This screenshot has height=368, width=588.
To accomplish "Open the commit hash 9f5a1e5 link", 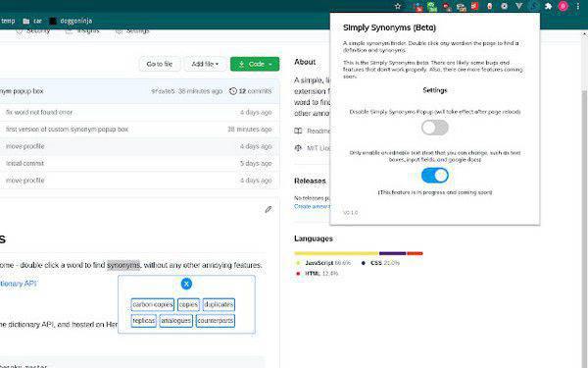I will click(x=163, y=91).
